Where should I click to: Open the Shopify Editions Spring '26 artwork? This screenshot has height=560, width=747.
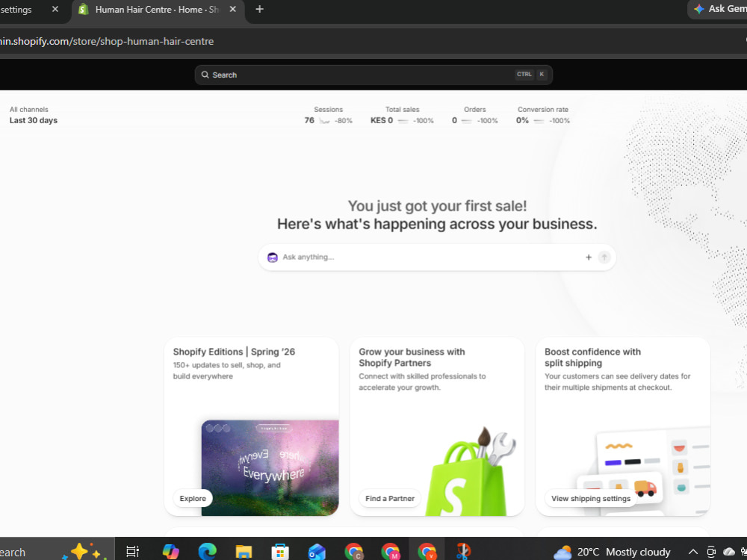coord(270,467)
